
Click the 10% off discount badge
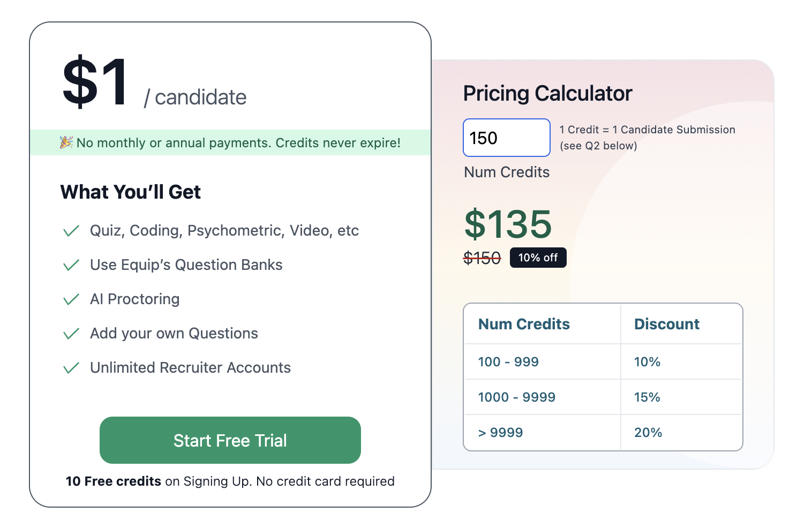(538, 258)
